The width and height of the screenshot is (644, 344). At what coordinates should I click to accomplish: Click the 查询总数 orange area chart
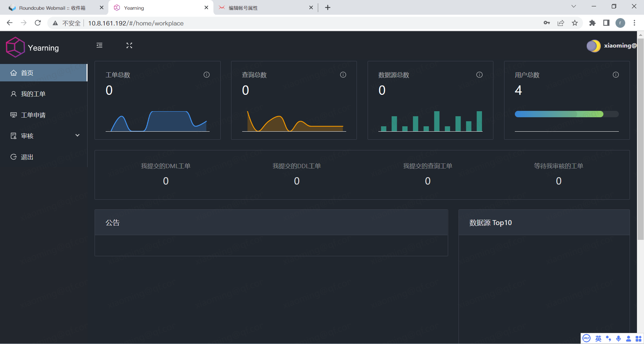[x=294, y=121]
